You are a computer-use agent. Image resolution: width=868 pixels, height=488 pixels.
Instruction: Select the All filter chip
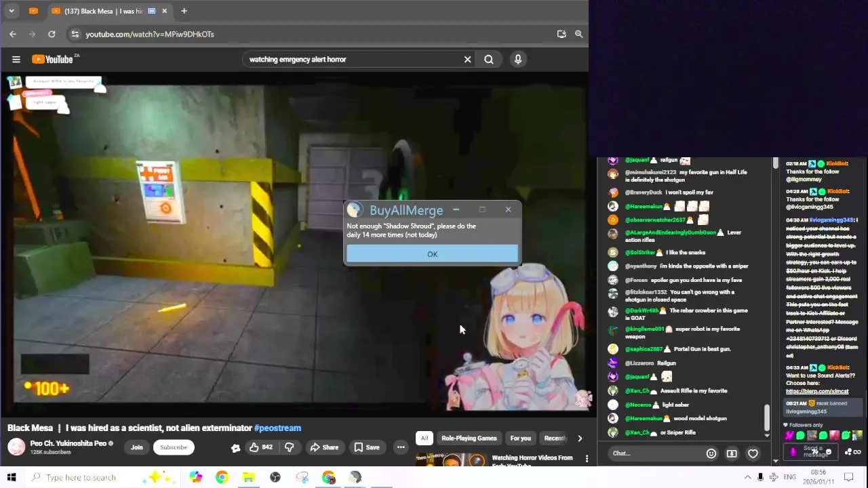425,438
